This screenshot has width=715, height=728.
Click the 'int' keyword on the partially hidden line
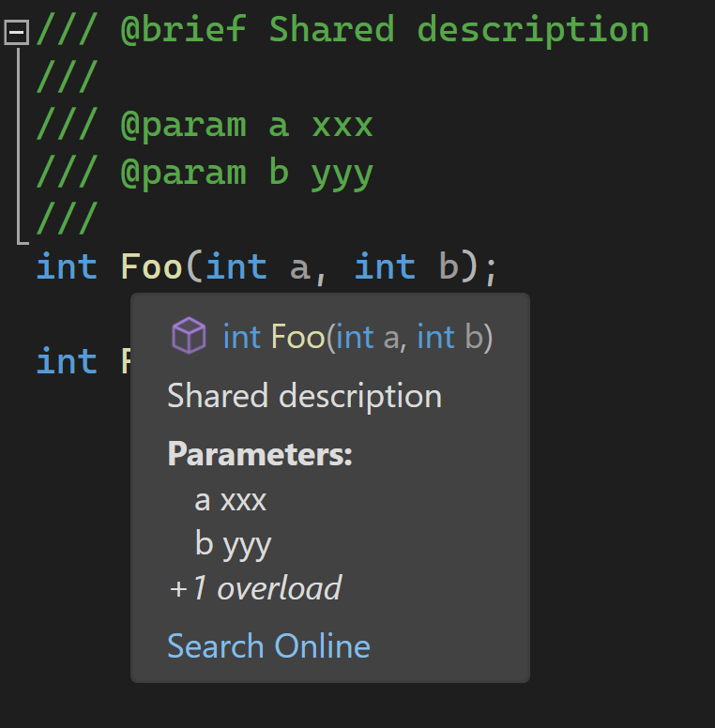coord(67,361)
